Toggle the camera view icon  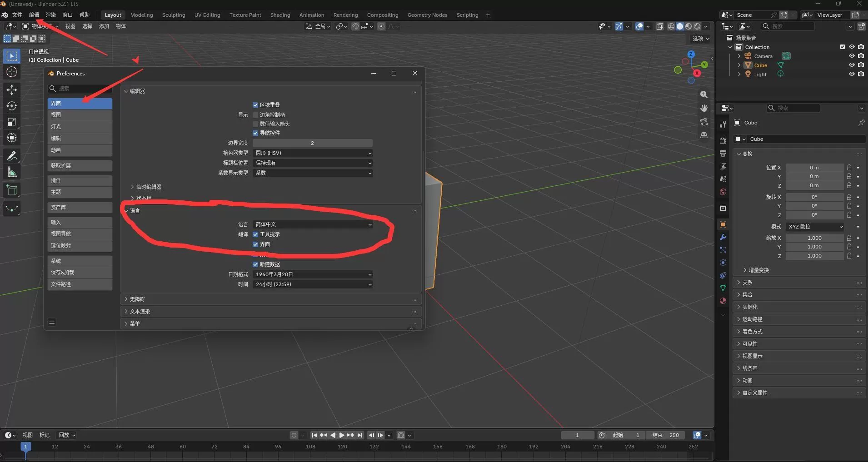tap(704, 122)
